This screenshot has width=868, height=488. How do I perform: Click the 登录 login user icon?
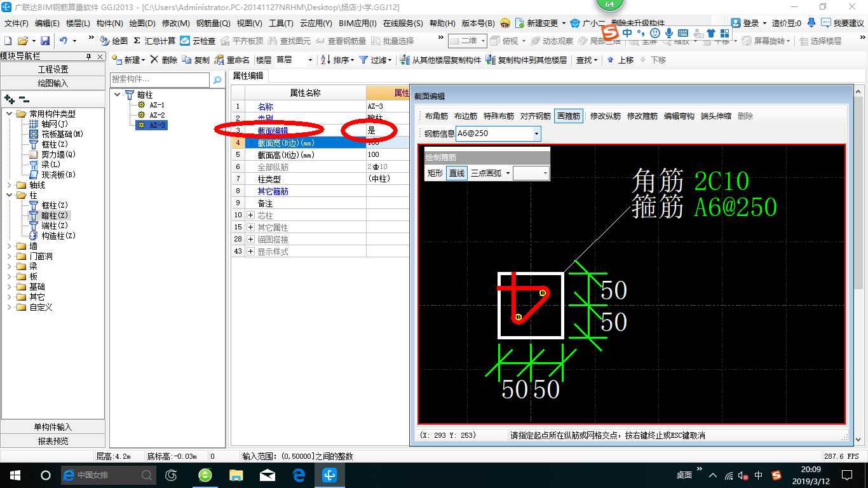point(736,23)
